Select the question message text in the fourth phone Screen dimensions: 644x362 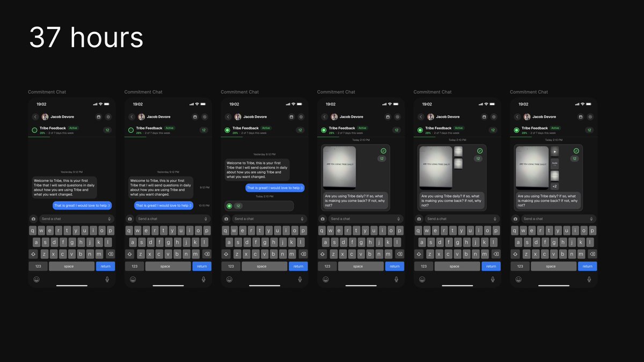click(355, 201)
